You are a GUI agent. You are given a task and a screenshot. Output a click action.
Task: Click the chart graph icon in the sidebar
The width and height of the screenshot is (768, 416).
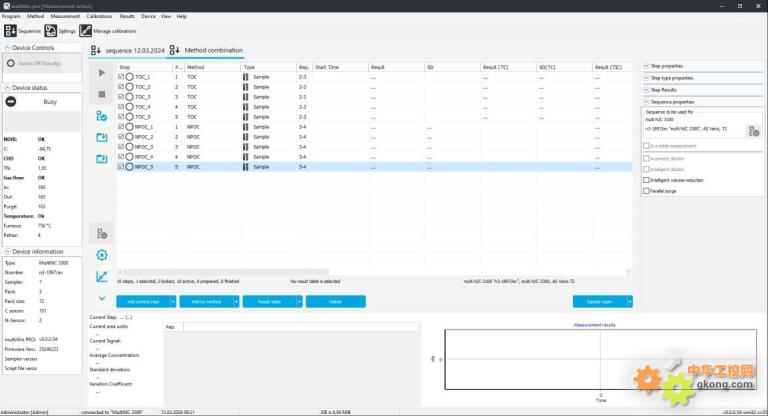[102, 277]
